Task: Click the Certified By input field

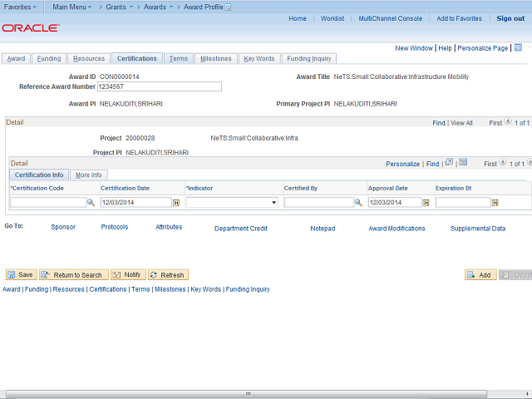Action: pos(319,203)
